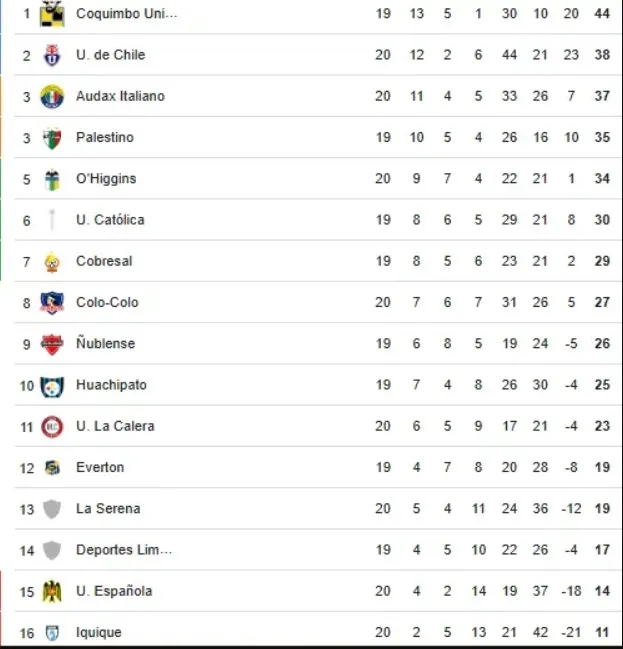The width and height of the screenshot is (623, 649).
Task: Click the Audax Italiano team crest
Action: click(x=52, y=97)
